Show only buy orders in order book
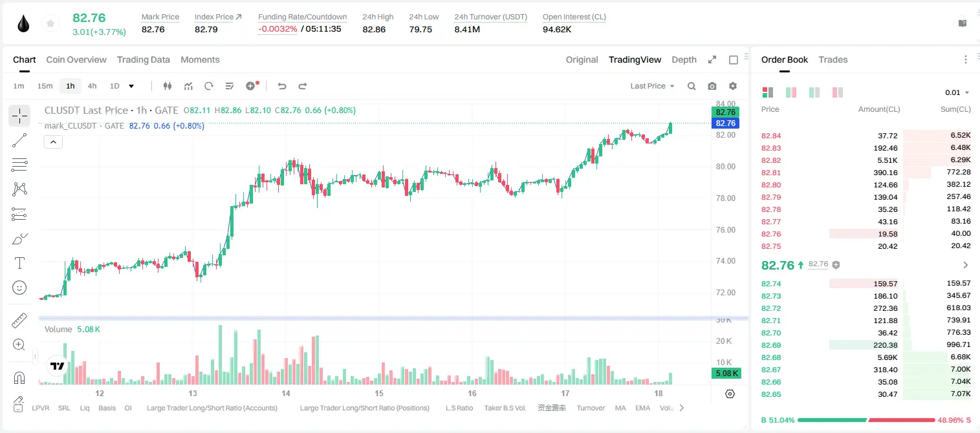 click(814, 92)
